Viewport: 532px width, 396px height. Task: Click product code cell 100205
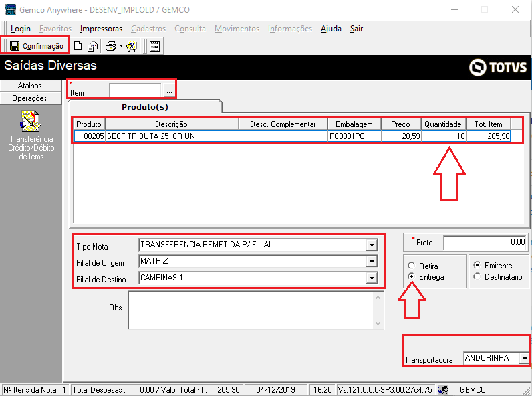tap(90, 136)
